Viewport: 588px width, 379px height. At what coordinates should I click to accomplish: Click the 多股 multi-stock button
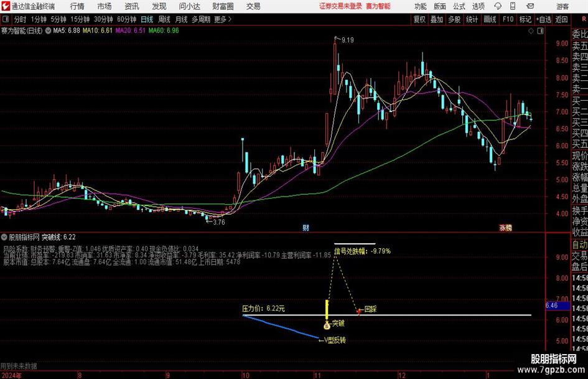tap(454, 19)
